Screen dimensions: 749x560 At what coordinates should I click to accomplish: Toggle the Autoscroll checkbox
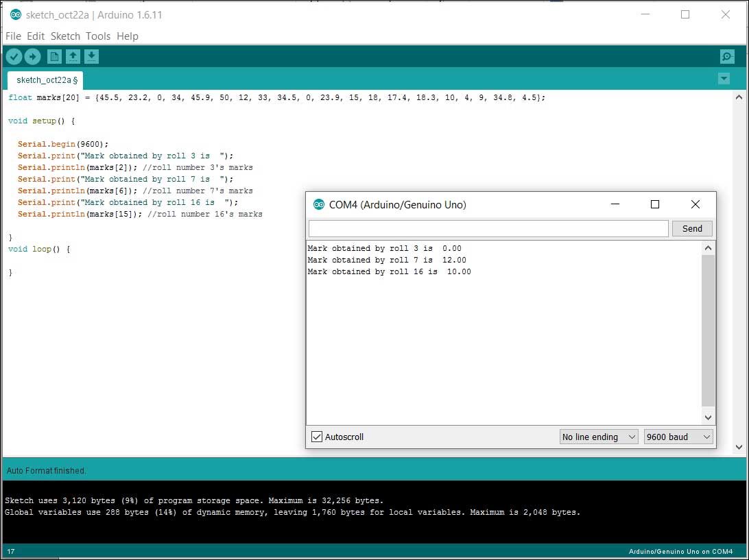[316, 437]
